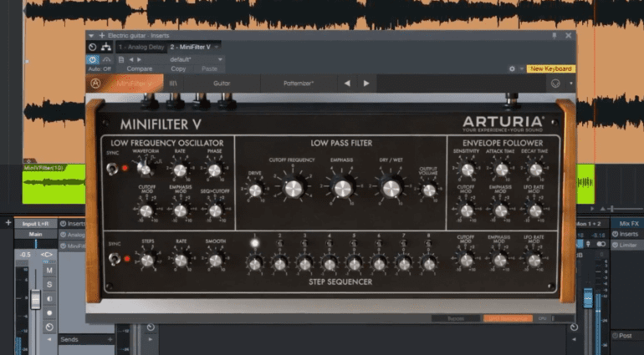Toggle the Limiter power button in Mix FX
The height and width of the screenshot is (355, 644).
[616, 245]
